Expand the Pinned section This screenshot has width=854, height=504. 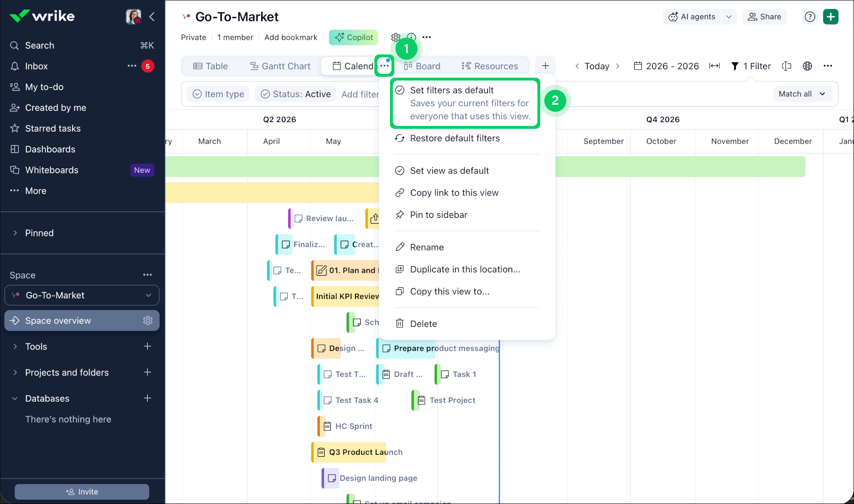pos(15,233)
